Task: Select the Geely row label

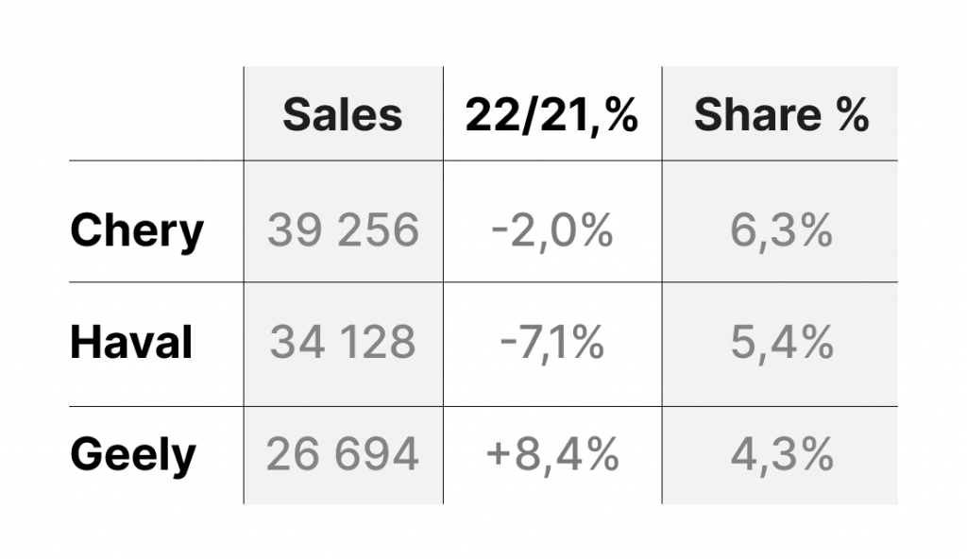Action: coord(133,454)
